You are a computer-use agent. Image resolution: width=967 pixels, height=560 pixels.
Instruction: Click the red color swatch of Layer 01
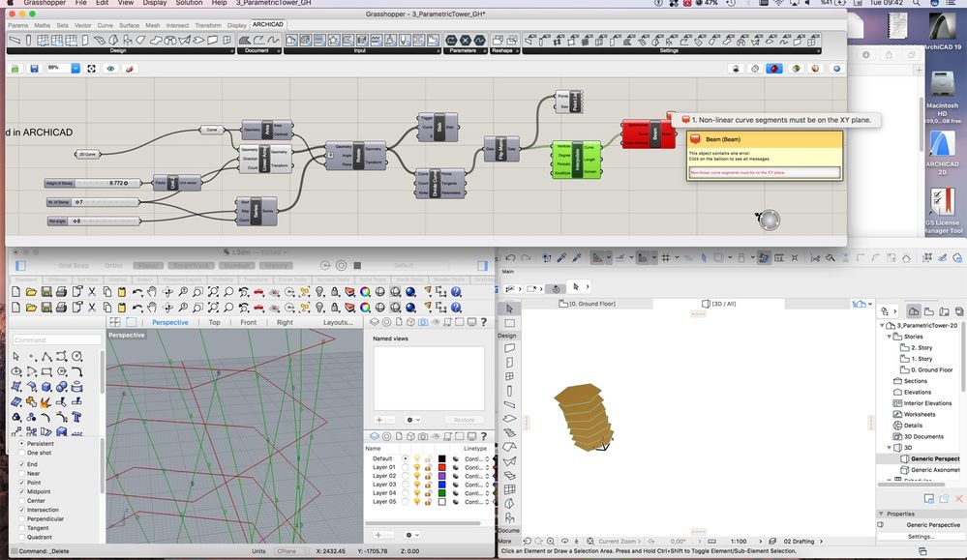pos(442,467)
